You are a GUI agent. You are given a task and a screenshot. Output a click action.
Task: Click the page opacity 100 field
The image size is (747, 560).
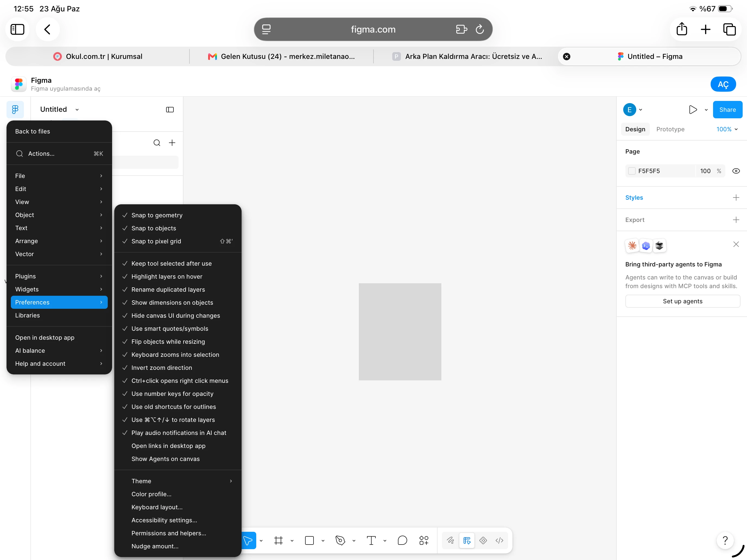[705, 171]
